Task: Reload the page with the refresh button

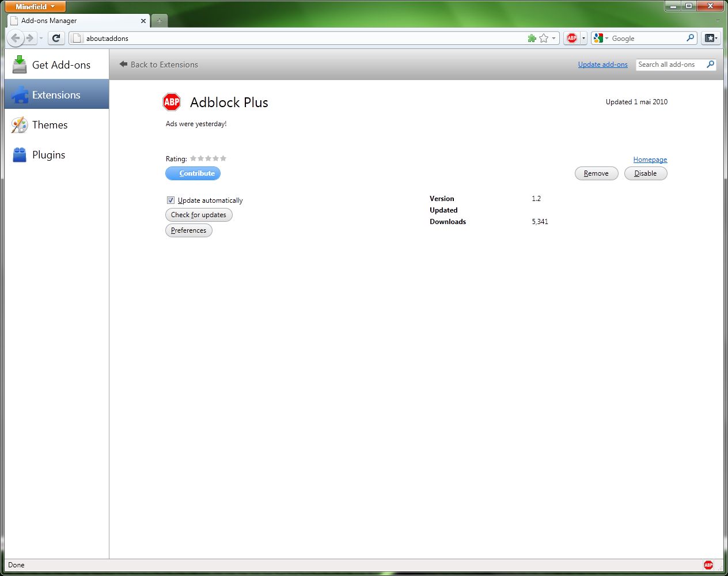Action: pos(56,38)
